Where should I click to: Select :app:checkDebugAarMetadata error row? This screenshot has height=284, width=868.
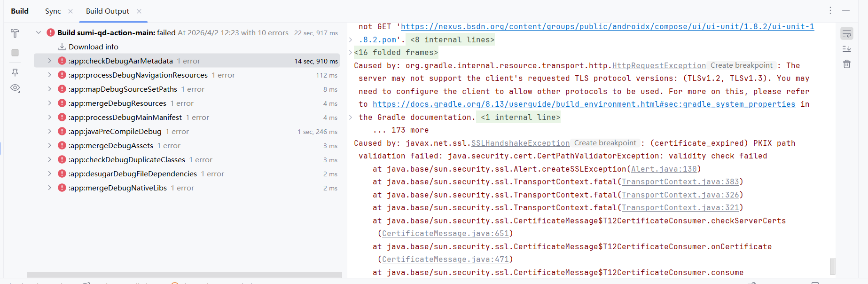(x=187, y=61)
